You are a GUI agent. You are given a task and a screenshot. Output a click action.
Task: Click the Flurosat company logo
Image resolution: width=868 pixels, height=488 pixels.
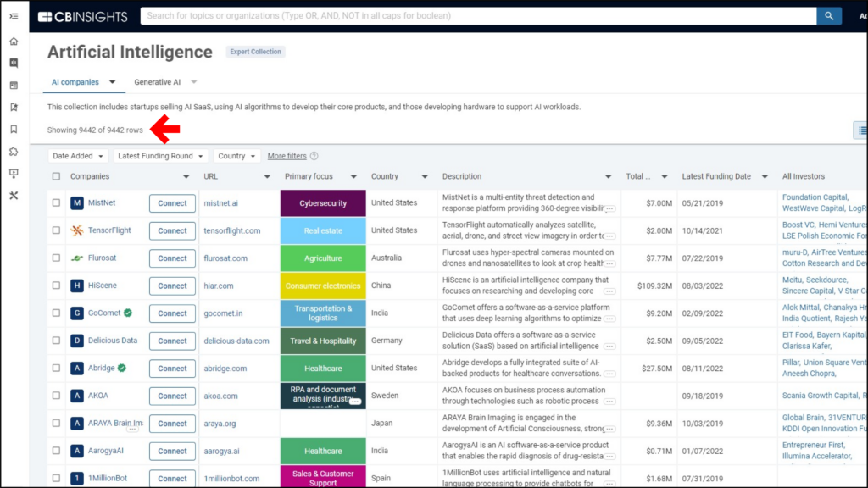coord(77,258)
